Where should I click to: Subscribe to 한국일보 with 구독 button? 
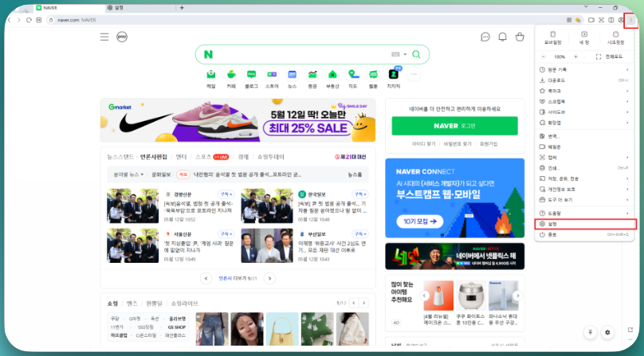coord(360,194)
